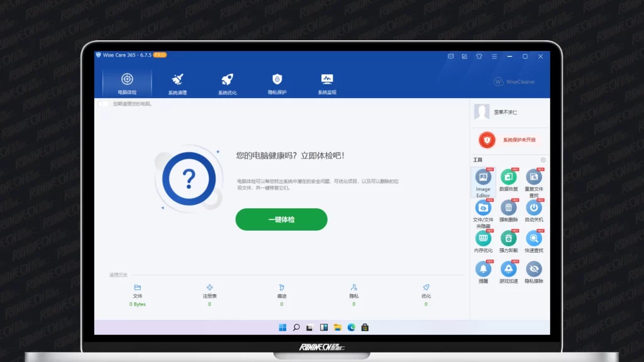
Task: Switch to the 隐私保护 tab
Action: [x=277, y=83]
